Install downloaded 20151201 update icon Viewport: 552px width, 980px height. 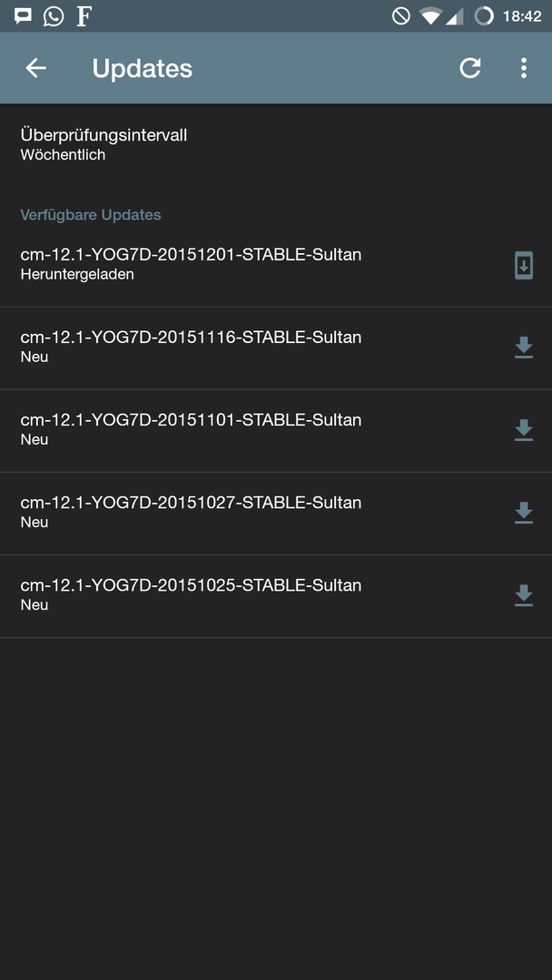tap(524, 265)
